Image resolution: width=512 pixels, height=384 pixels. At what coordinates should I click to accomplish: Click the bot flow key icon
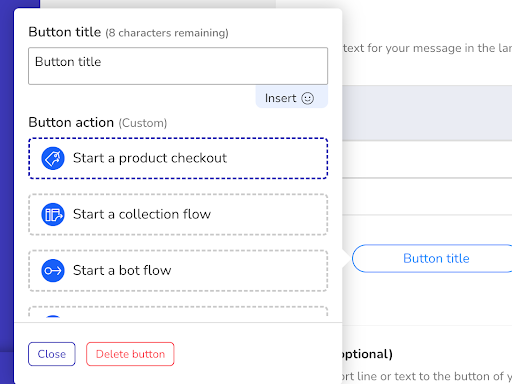coord(53,270)
